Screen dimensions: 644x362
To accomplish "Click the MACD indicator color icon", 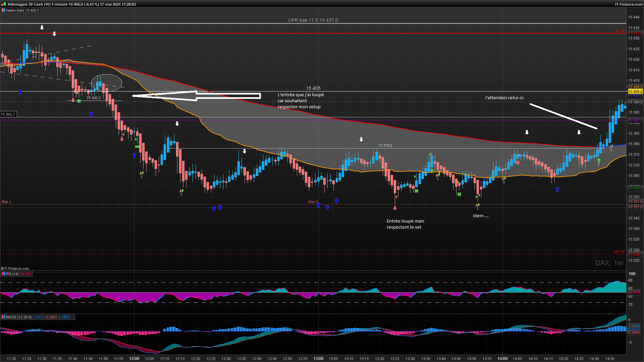I will (3, 317).
